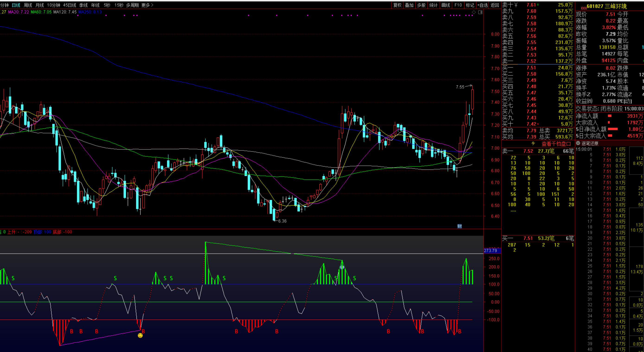Click the 收益(四) 0.680 value
The height and width of the screenshot is (352, 644).
(609, 101)
